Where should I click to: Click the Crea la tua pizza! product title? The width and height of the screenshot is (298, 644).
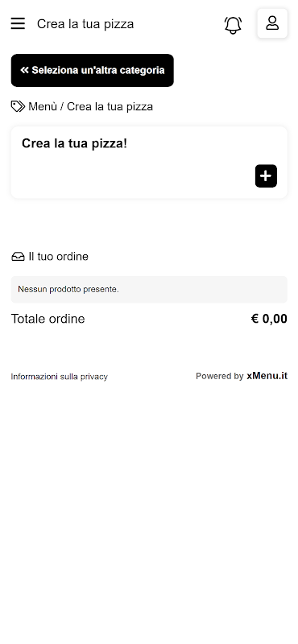click(74, 143)
